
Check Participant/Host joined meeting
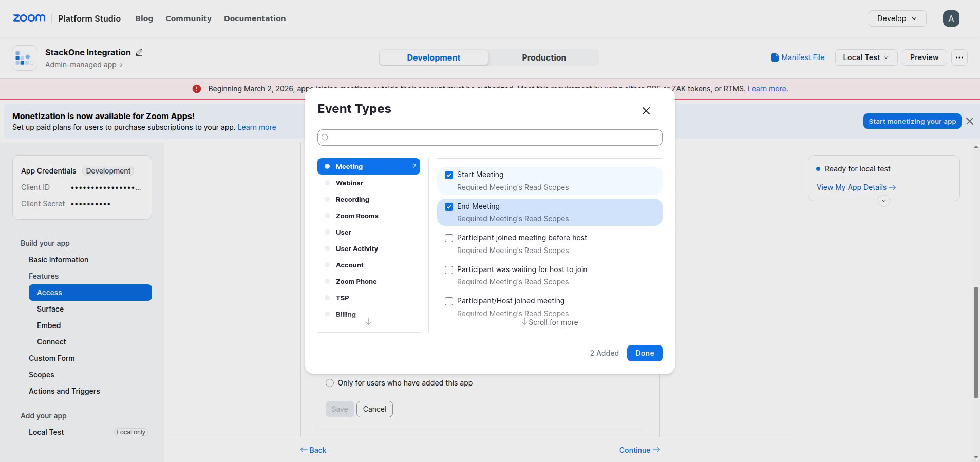[449, 301]
